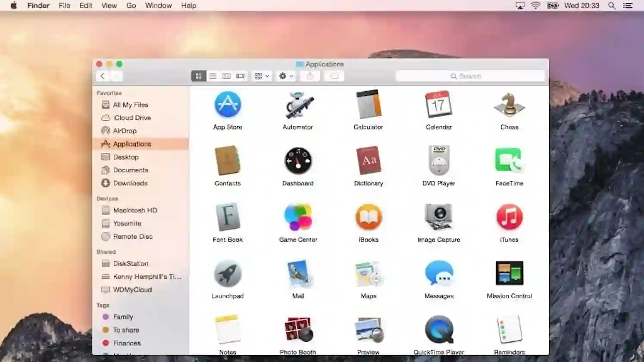Click the back navigation button

pos(103,76)
